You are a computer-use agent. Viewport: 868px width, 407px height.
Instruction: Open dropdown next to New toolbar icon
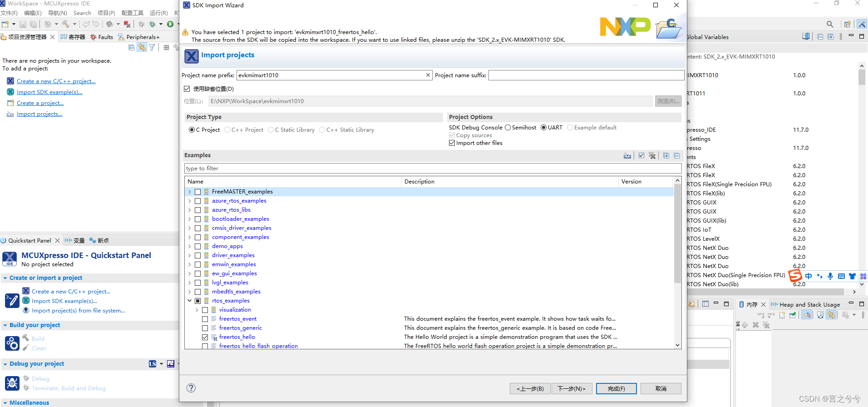(14, 24)
